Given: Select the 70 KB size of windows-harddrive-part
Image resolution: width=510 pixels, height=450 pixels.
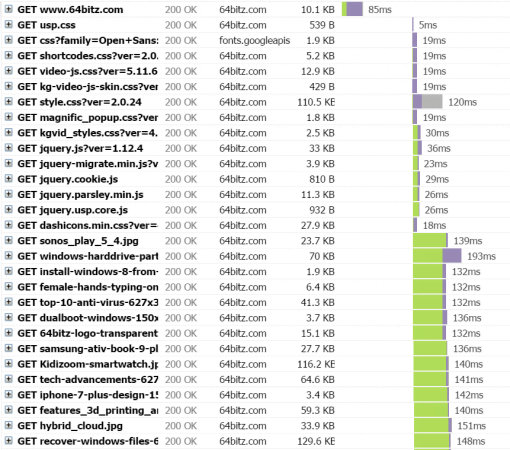Looking at the screenshot, I should (322, 256).
